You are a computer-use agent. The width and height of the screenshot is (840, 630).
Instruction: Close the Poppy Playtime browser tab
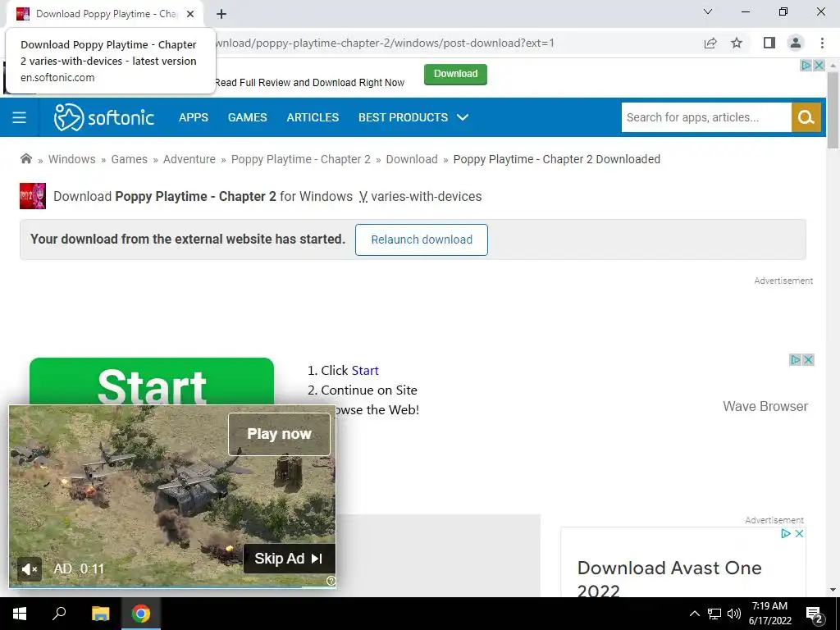pyautogui.click(x=190, y=14)
